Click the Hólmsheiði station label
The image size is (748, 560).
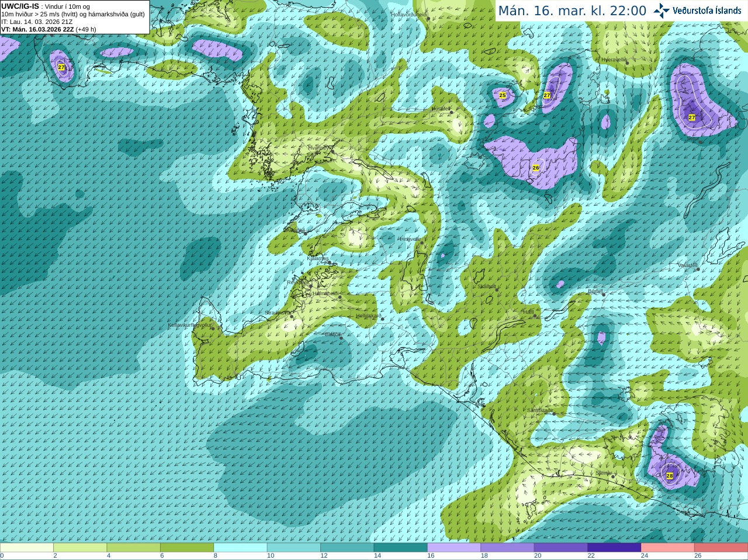click(325, 293)
